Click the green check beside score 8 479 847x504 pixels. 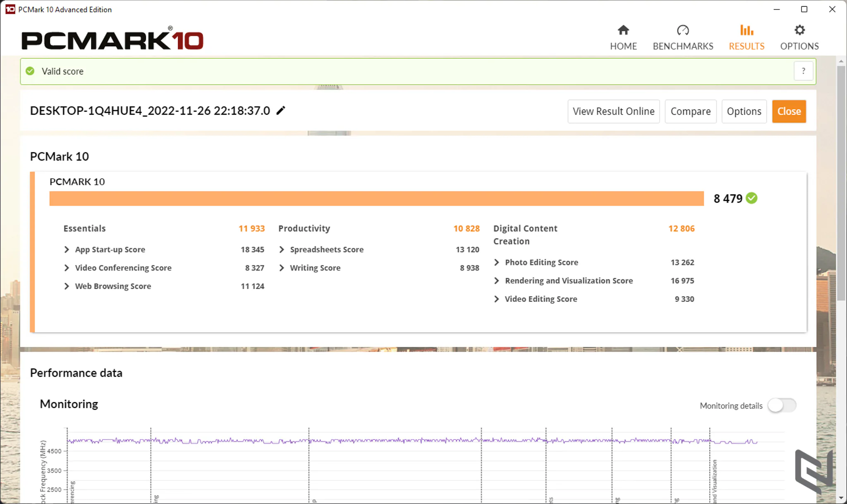coord(751,198)
